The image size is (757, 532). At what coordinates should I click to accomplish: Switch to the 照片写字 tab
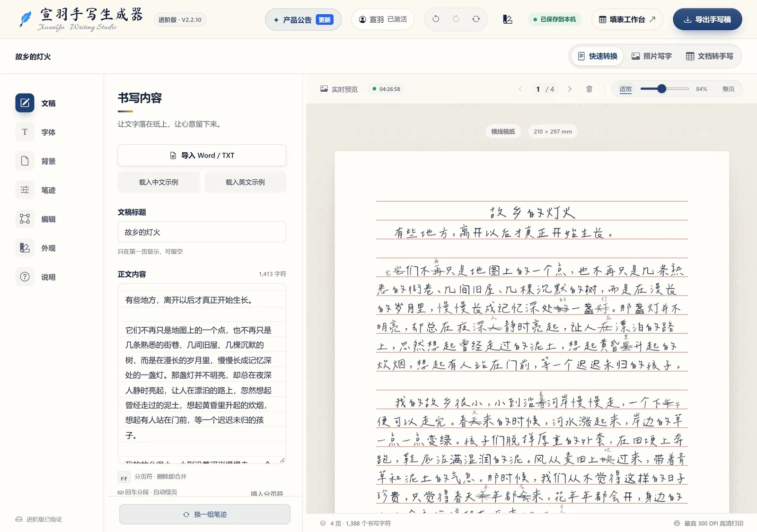click(651, 56)
